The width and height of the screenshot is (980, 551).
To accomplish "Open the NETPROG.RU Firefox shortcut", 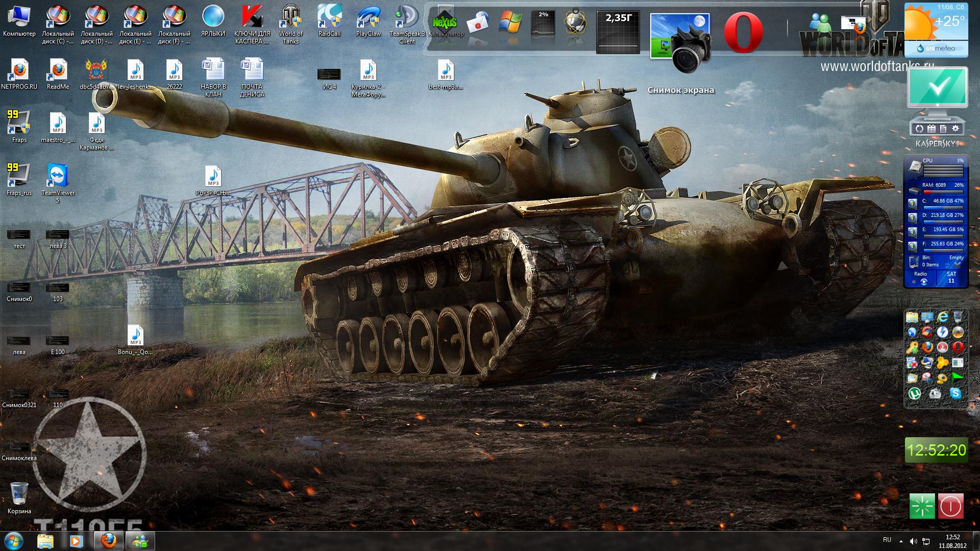I will coord(19,73).
